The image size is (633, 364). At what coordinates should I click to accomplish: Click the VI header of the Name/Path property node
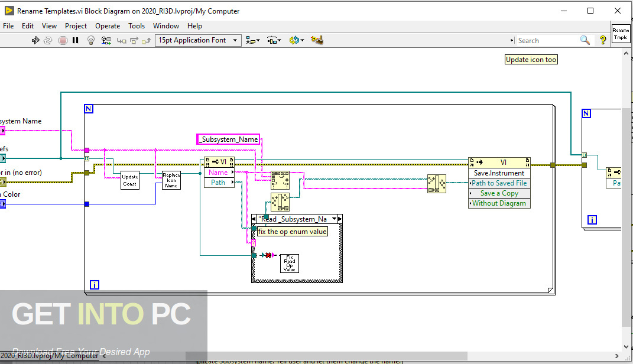[219, 162]
